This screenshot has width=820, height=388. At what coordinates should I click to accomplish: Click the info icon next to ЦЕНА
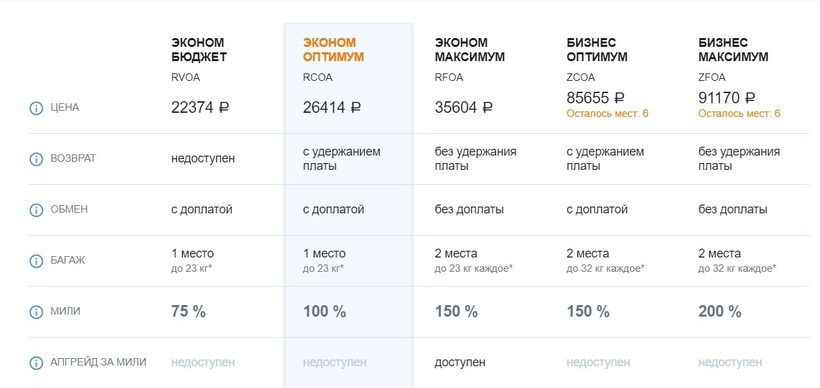pos(36,108)
